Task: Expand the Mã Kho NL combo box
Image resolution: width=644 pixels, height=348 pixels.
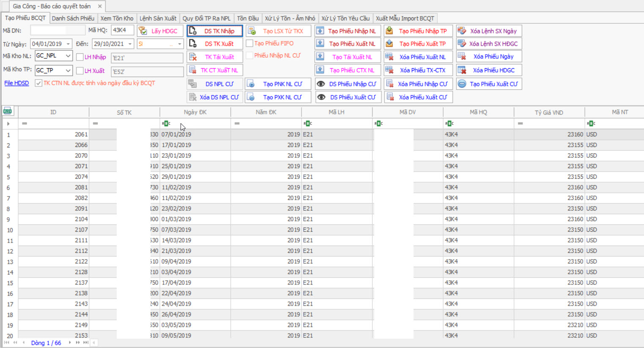Action: [x=68, y=56]
